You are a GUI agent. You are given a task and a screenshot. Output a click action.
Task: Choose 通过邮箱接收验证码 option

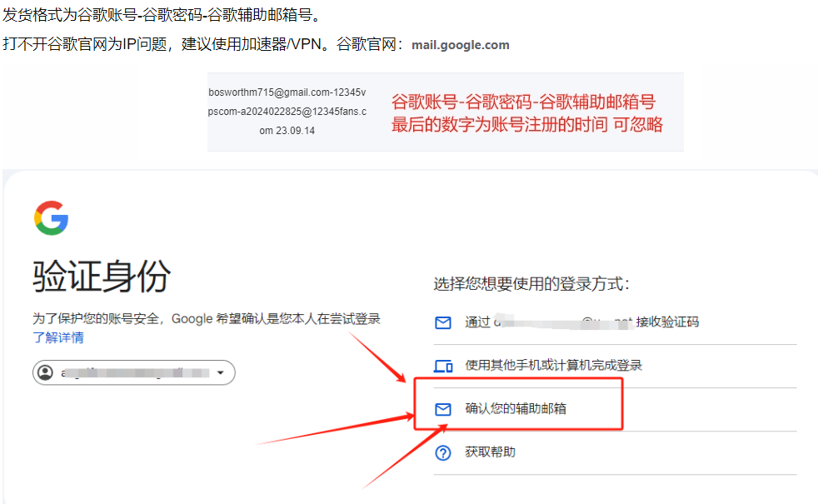[x=615, y=322]
